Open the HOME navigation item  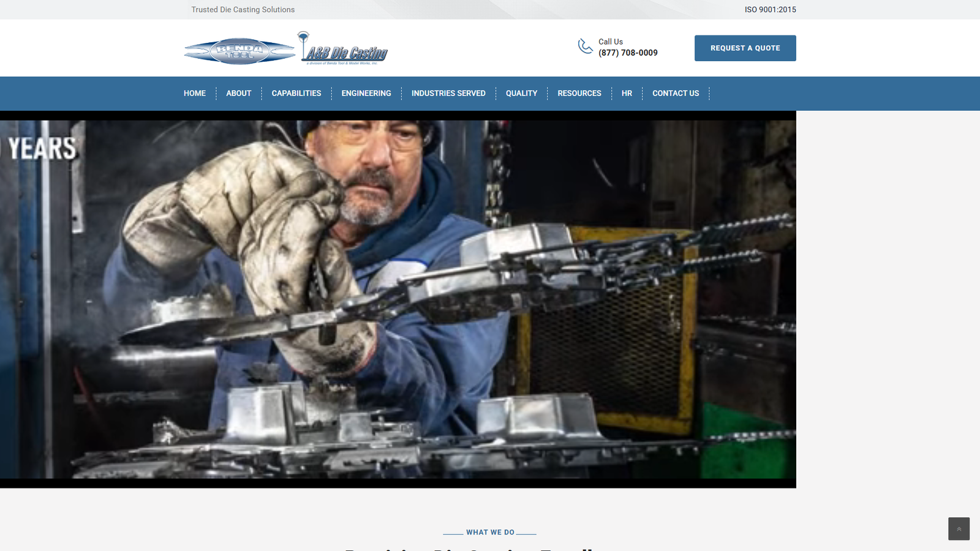pos(194,93)
